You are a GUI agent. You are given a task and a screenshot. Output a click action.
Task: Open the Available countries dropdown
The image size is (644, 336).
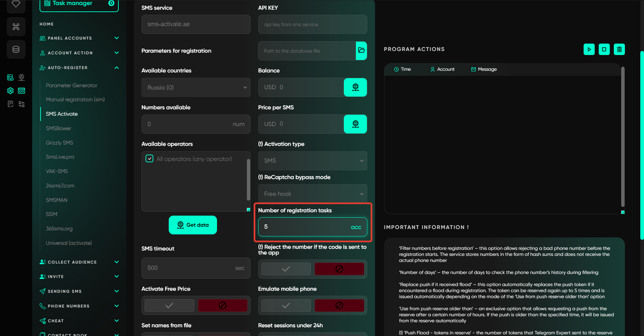click(x=196, y=88)
